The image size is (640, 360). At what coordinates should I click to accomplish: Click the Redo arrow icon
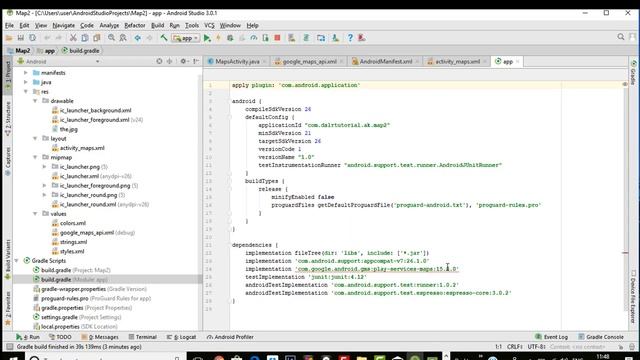click(58, 38)
